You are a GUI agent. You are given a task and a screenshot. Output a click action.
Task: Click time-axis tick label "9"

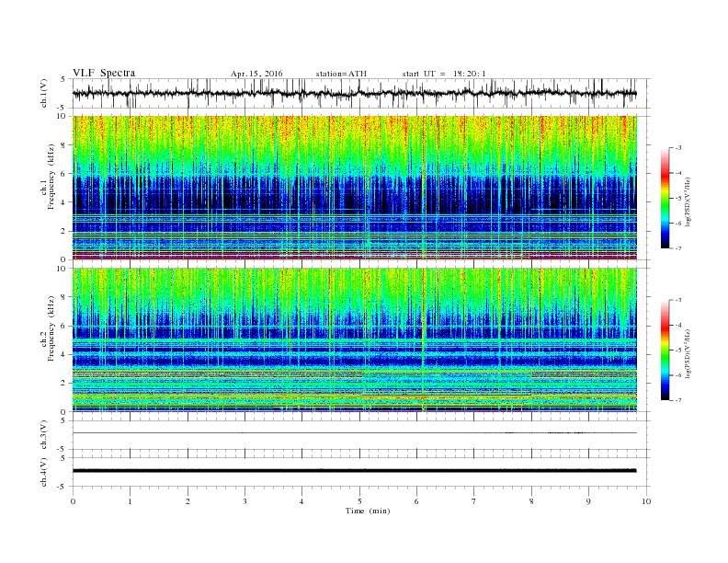(x=588, y=501)
